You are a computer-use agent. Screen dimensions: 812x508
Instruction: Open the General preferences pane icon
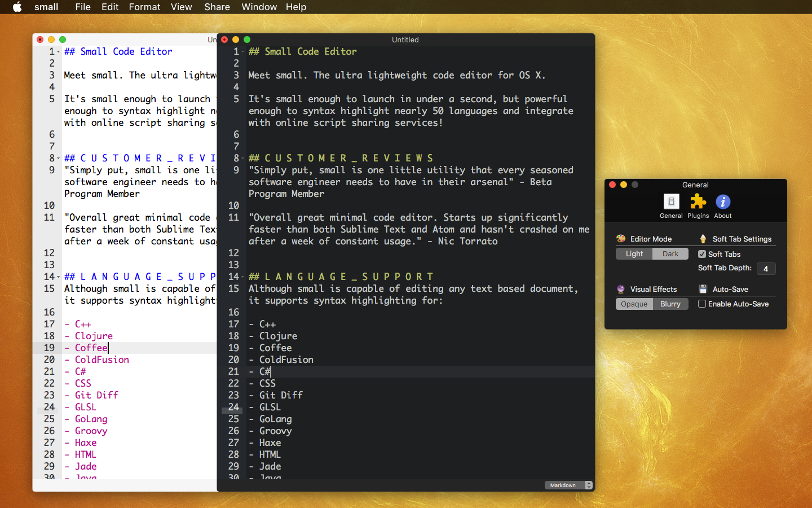coord(671,206)
